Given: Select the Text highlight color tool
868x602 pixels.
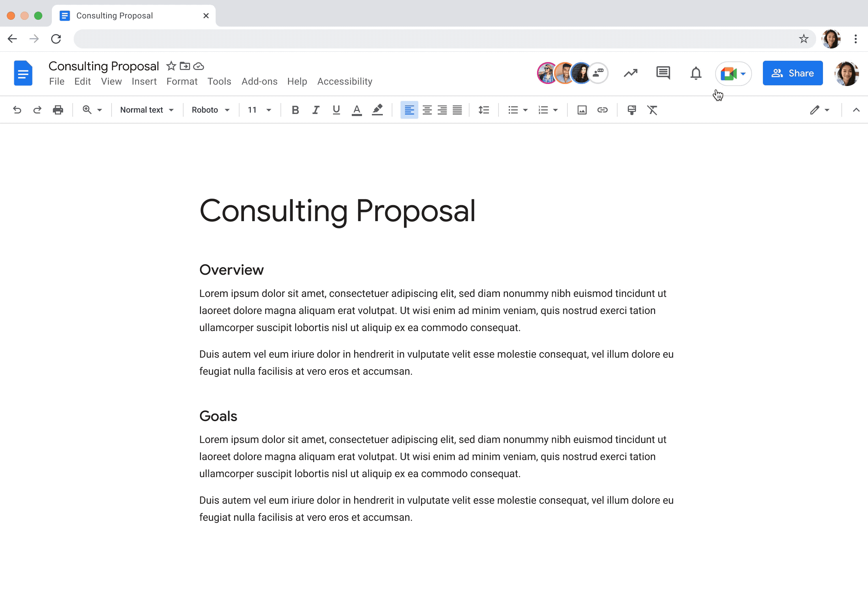Looking at the screenshot, I should point(377,110).
